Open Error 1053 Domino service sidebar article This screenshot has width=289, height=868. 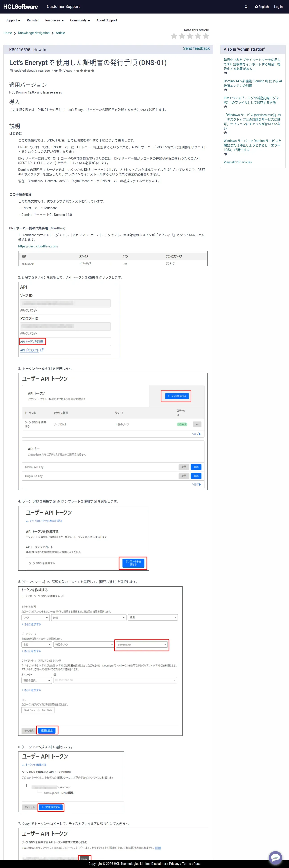(252, 145)
